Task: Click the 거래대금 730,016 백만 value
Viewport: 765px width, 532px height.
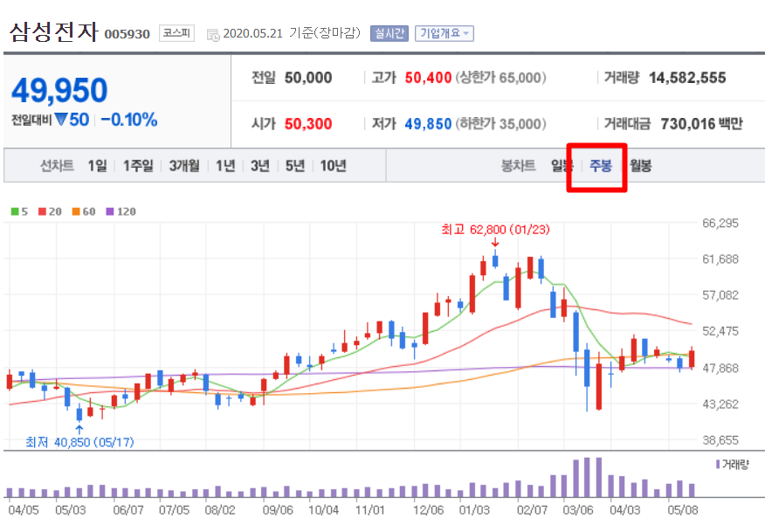Action: tap(701, 124)
